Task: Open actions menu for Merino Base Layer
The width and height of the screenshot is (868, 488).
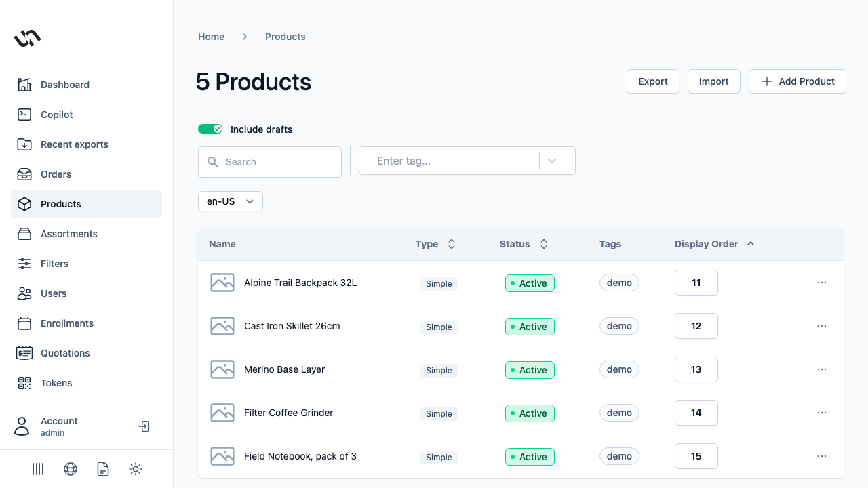Action: (822, 369)
